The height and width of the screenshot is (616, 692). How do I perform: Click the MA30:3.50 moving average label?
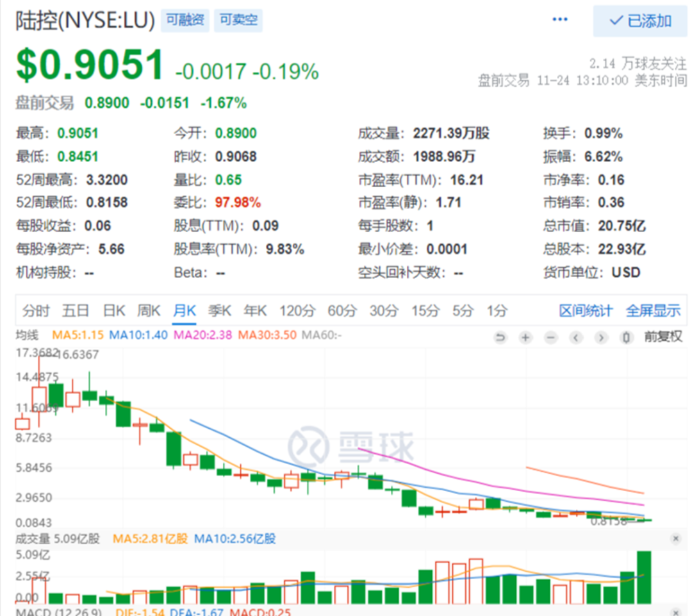(x=267, y=335)
